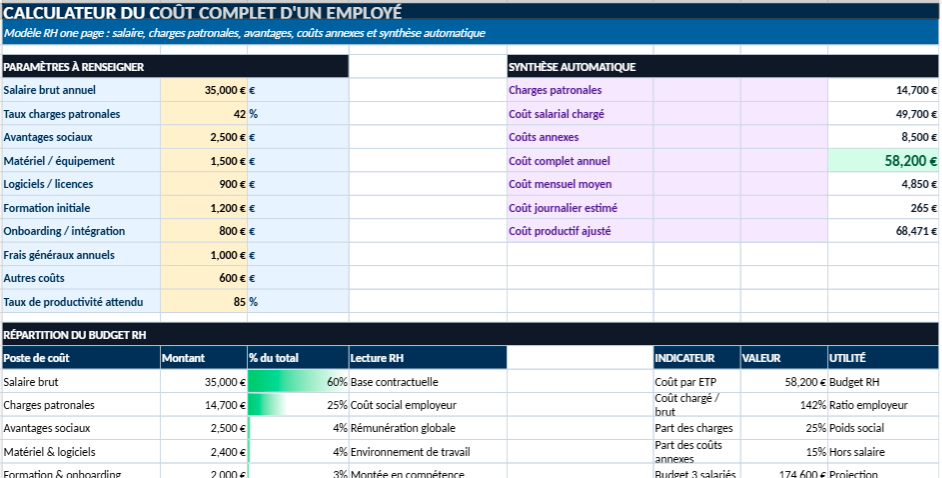Select the 'SYNTHÈSE AUTOMATIQUE' header
The image size is (942, 478).
[x=572, y=67]
